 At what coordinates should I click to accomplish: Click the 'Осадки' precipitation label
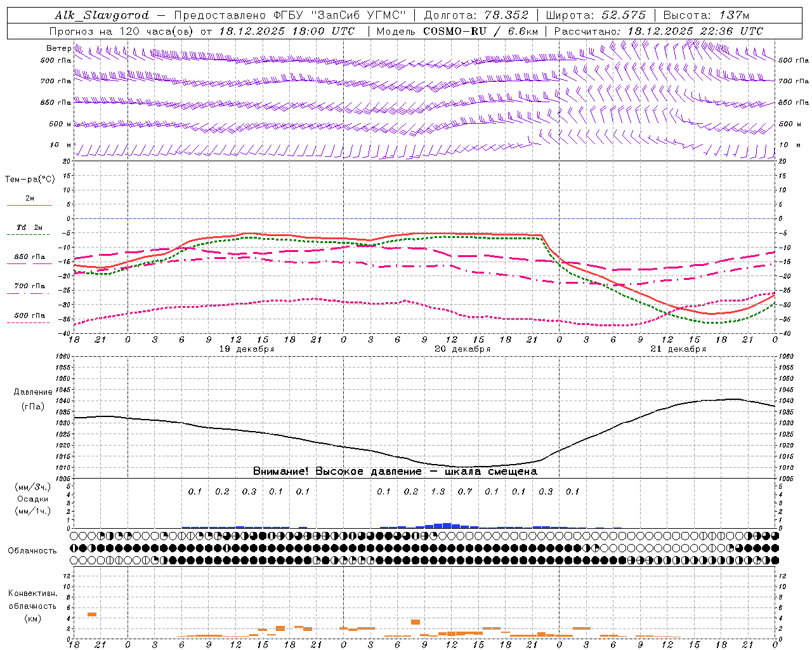point(32,499)
